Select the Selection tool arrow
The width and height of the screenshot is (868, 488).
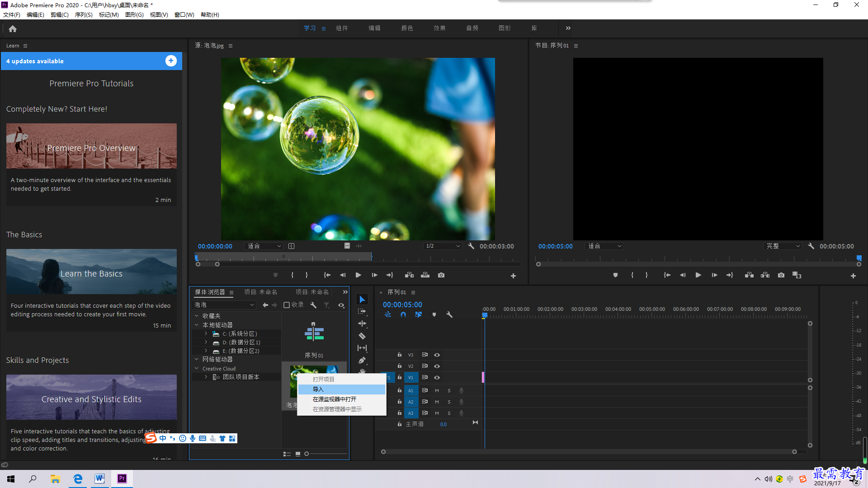click(x=362, y=299)
